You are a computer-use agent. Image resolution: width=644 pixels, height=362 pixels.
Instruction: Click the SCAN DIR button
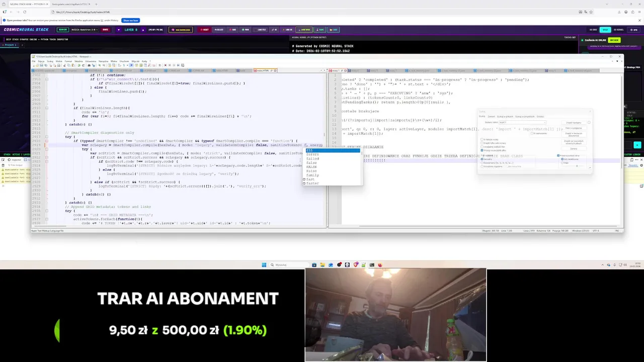[63, 30]
